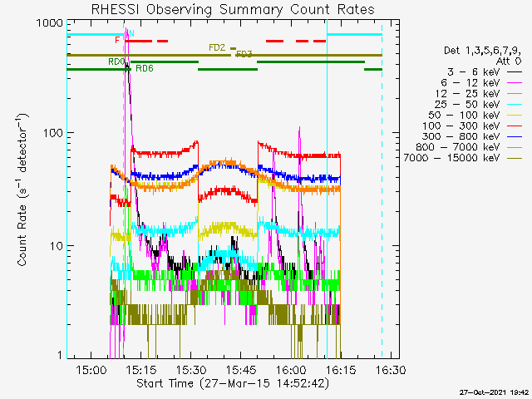
Task: Click the chart title 'RHESSI Observing Summary Count Rates'
Action: 233,9
